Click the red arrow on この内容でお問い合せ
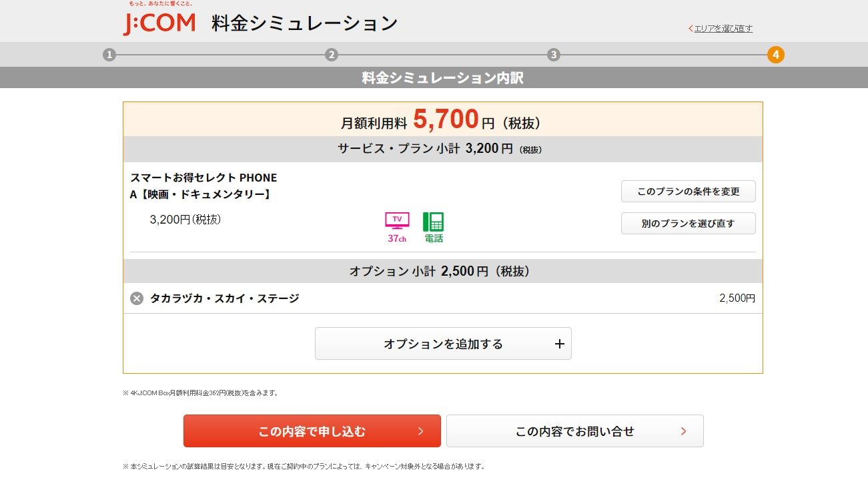This screenshot has width=868, height=486. [x=683, y=431]
